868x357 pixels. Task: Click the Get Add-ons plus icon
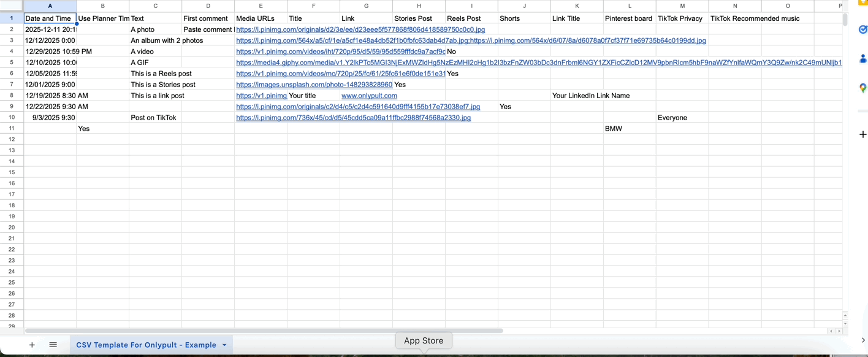point(863,134)
